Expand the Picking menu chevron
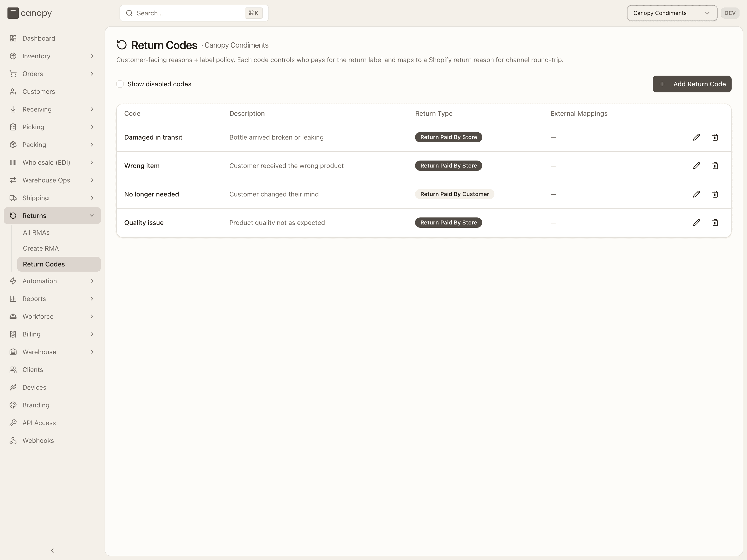Image resolution: width=747 pixels, height=560 pixels. [92, 127]
